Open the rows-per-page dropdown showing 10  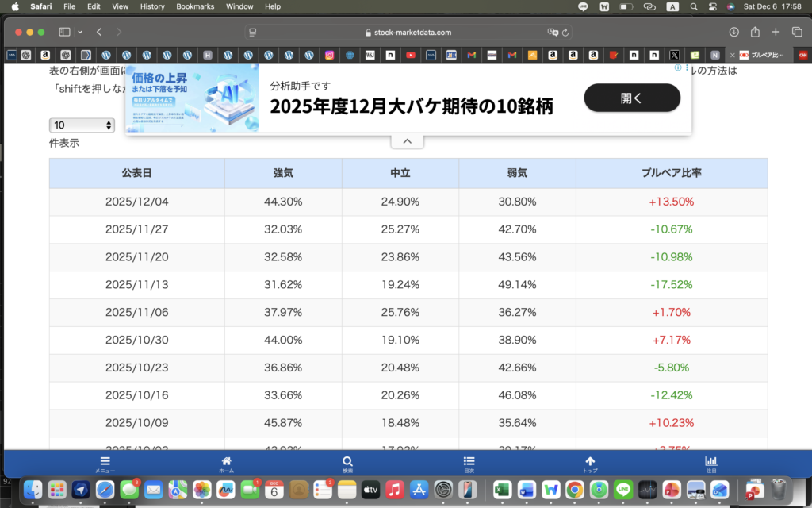[x=82, y=125]
